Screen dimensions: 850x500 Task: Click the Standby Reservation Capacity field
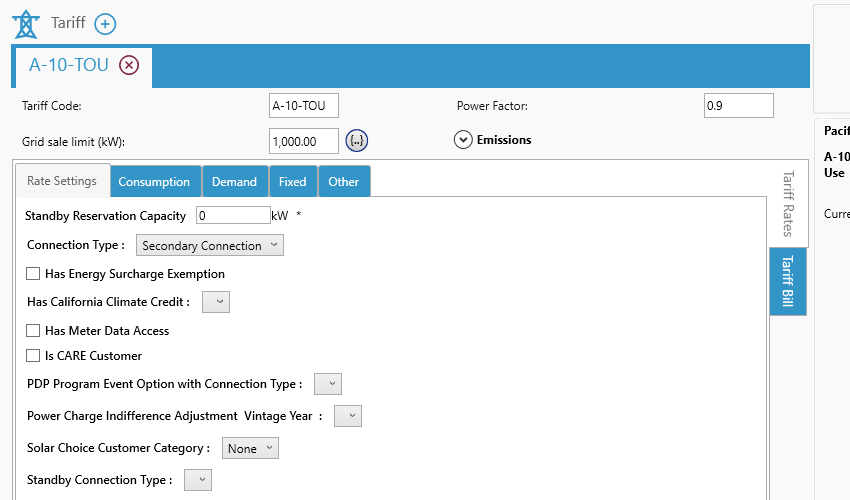[x=233, y=215]
